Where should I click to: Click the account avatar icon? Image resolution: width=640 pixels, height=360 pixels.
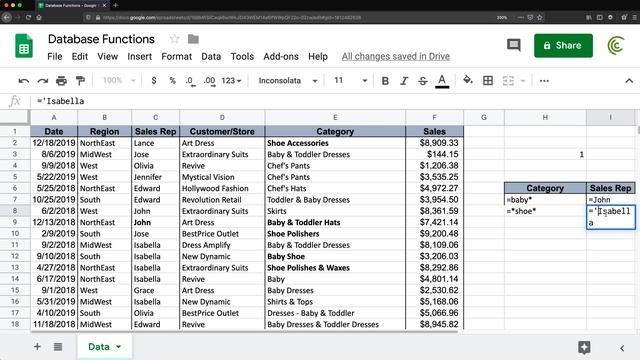(616, 45)
